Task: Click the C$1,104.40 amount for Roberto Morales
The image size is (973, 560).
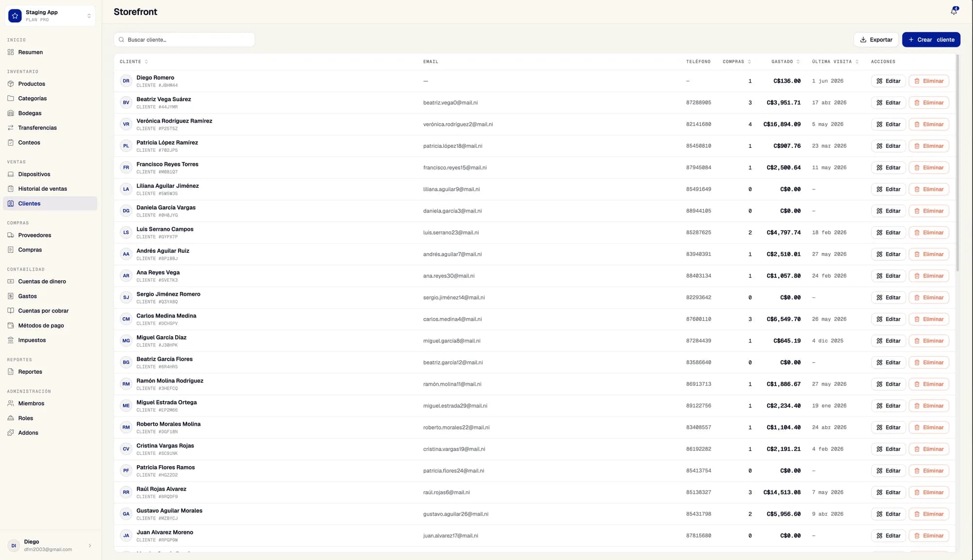Action: (783, 427)
